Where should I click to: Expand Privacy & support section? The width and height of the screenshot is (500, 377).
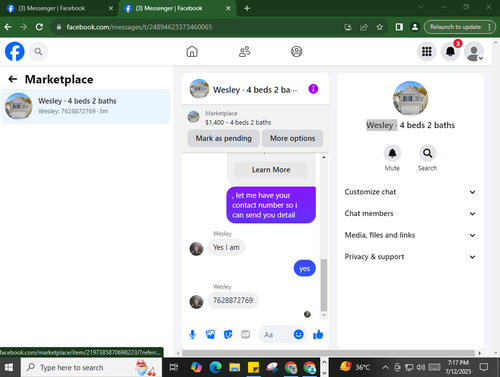(410, 257)
